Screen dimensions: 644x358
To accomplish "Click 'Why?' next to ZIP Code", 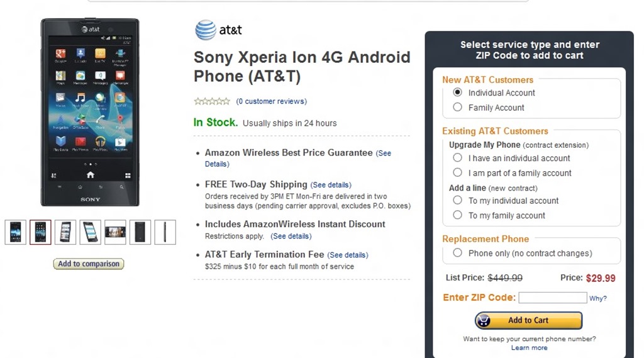I will pos(597,298).
